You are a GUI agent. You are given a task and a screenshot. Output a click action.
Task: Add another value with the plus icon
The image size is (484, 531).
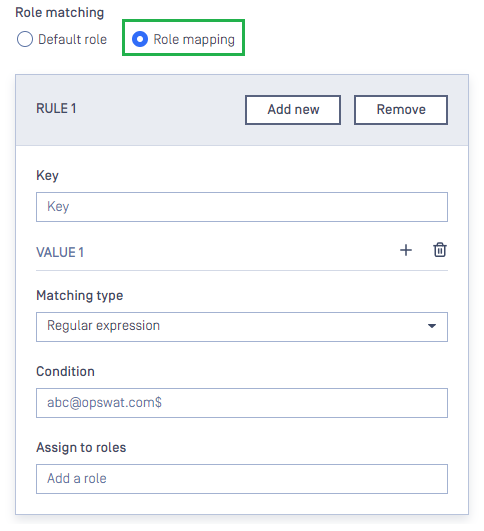[x=405, y=250]
